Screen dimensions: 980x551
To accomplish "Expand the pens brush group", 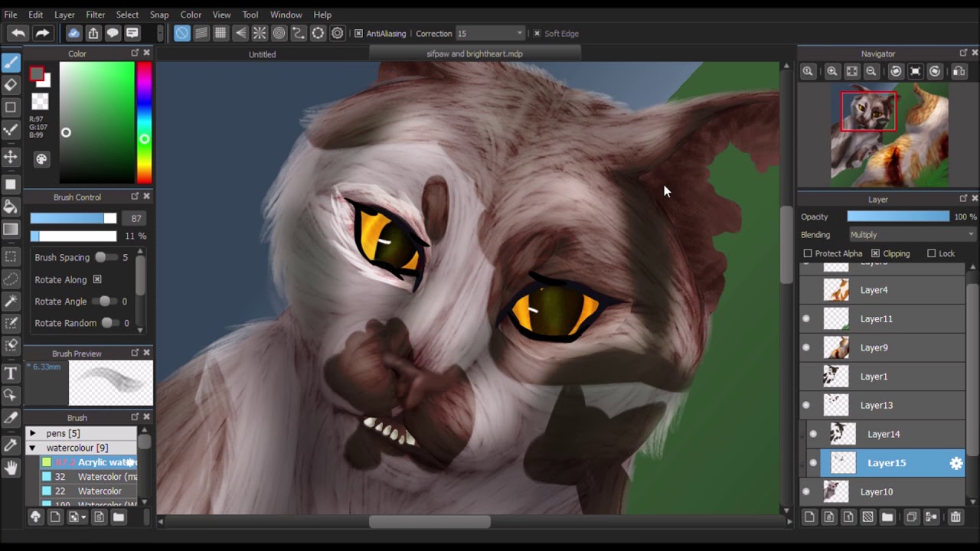I will pos(32,433).
